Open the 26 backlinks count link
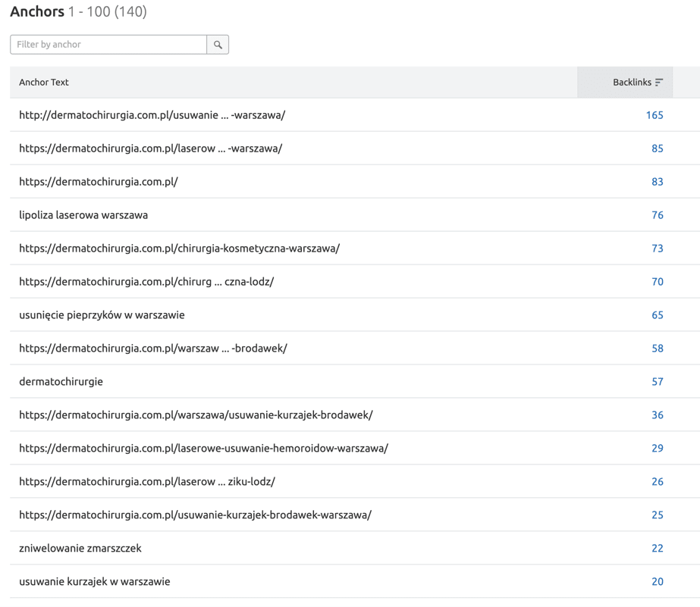Viewport: 700px width, 607px height. coord(657,482)
